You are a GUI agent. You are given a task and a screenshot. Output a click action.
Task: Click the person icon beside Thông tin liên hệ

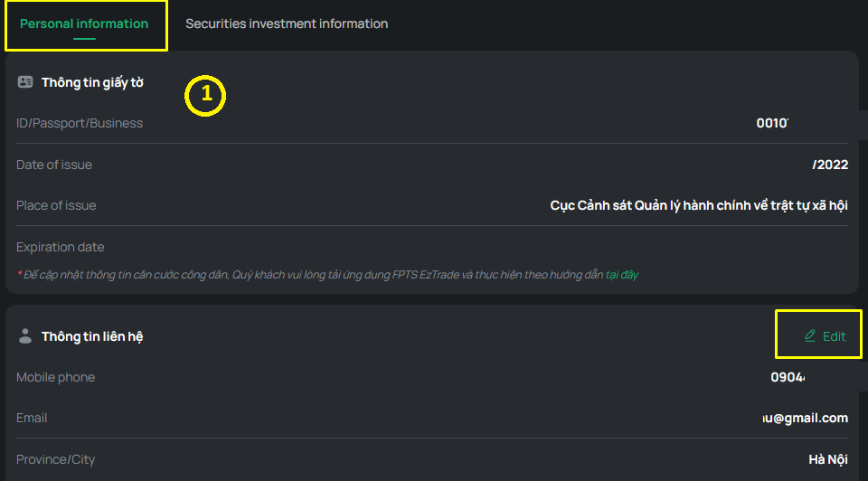coord(25,336)
